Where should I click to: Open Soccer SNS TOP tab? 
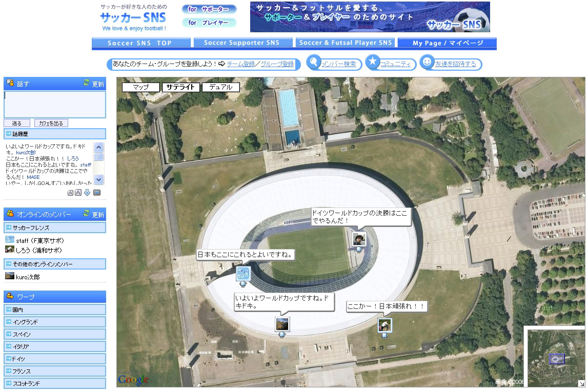pyautogui.click(x=141, y=43)
